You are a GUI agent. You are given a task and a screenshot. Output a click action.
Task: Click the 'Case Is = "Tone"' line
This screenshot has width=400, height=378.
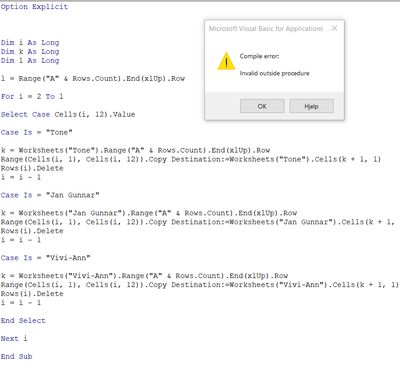37,133
